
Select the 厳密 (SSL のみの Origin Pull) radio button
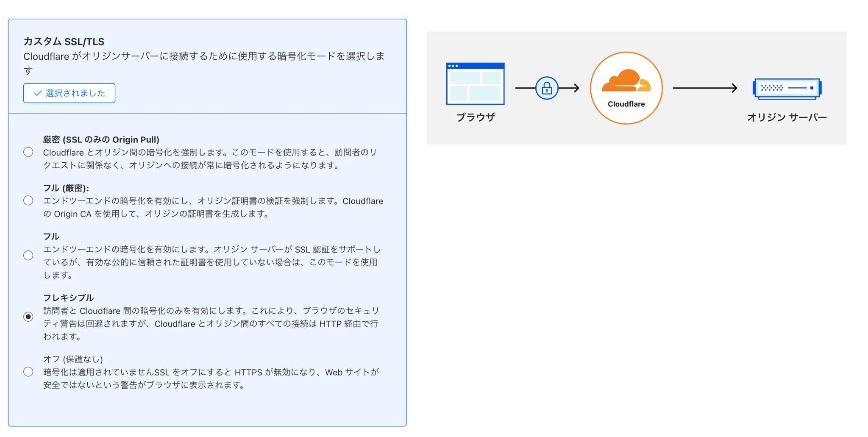coord(28,152)
